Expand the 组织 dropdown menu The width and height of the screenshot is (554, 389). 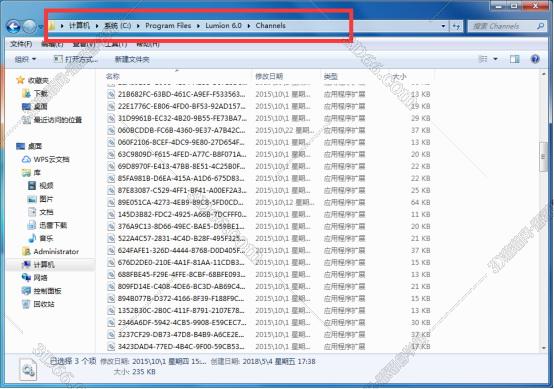point(25,59)
